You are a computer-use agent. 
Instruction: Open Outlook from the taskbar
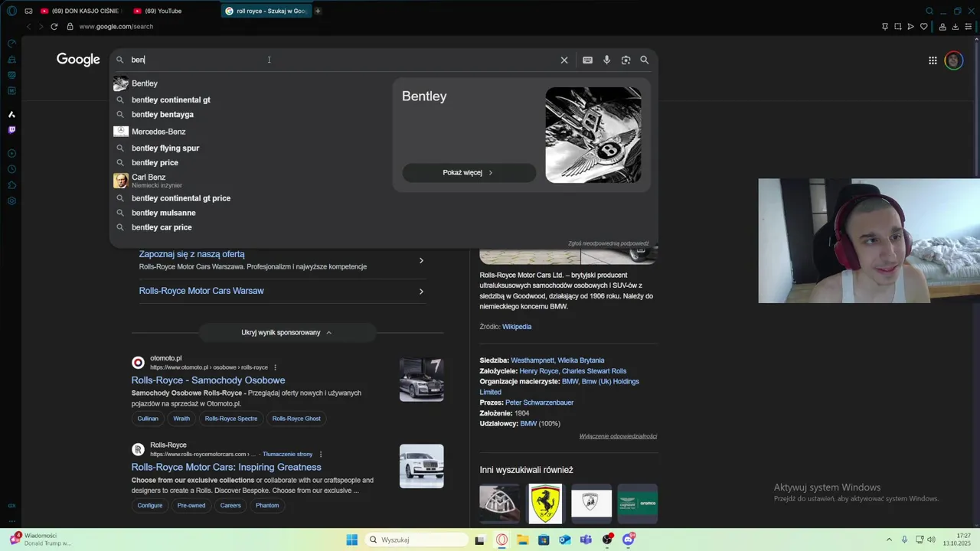pyautogui.click(x=564, y=540)
